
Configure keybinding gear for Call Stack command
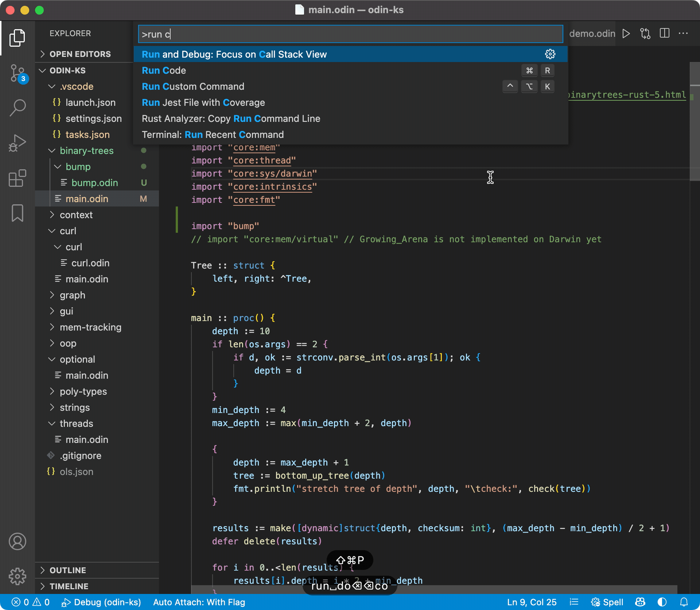point(550,54)
